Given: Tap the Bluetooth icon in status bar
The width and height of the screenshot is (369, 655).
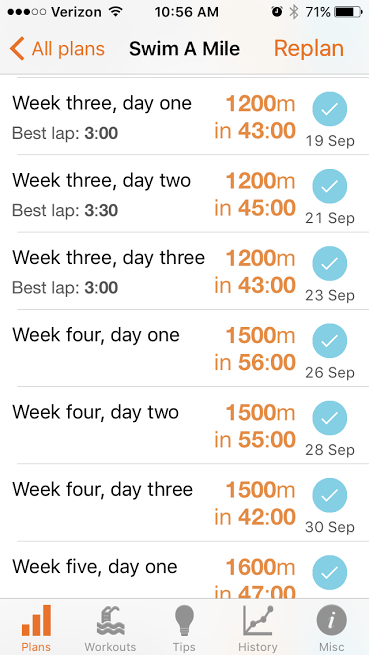Looking at the screenshot, I should (294, 12).
